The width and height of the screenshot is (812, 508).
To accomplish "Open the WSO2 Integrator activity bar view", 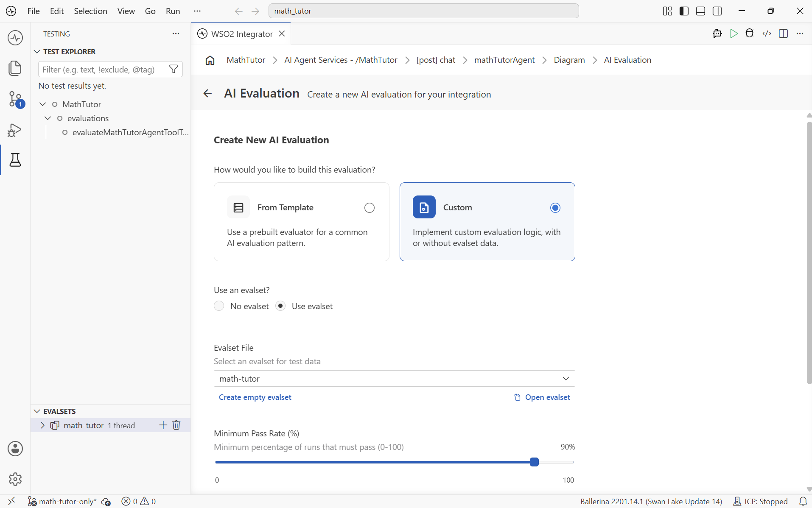I will coord(15,38).
